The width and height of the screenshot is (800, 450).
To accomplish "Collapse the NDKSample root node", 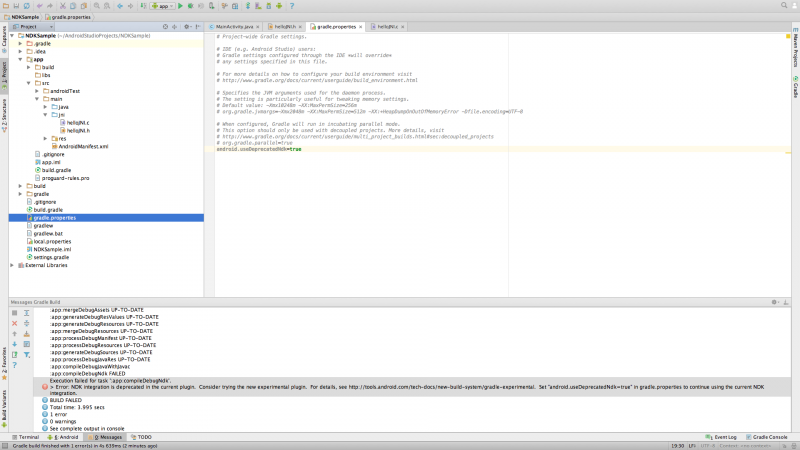I will pos(12,36).
